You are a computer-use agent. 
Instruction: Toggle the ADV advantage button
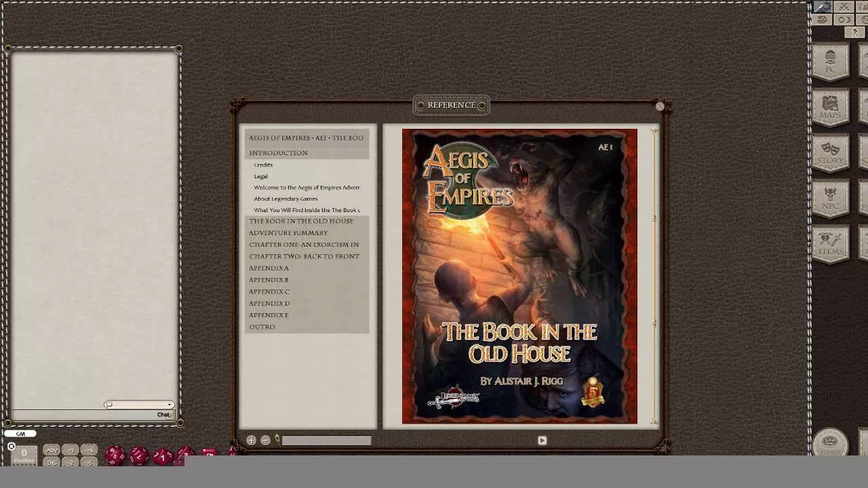tap(52, 450)
